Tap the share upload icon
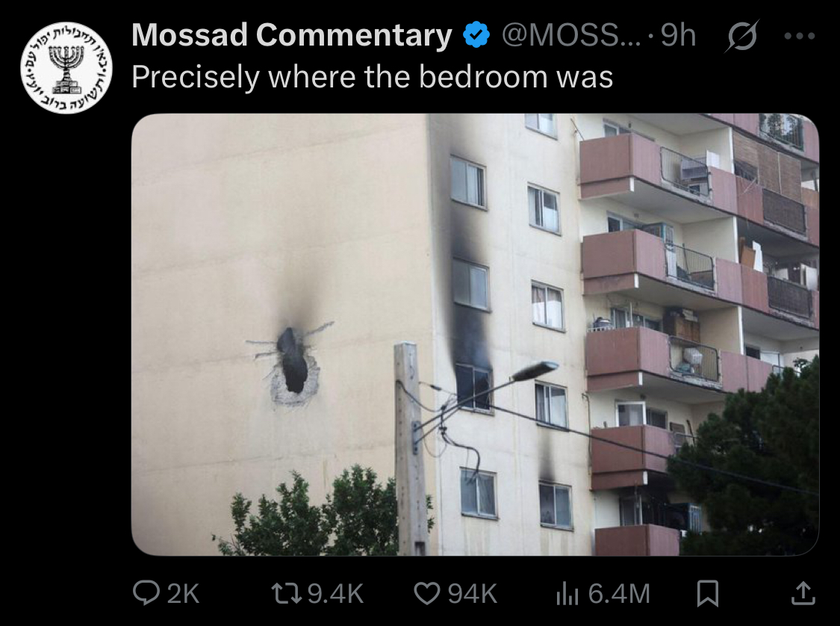840x626 pixels. pos(803,593)
